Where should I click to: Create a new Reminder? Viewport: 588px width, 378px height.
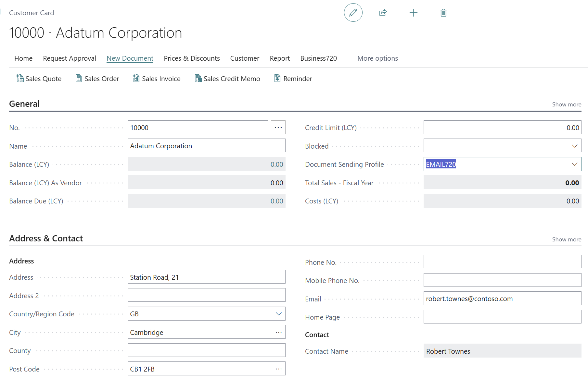tap(293, 79)
